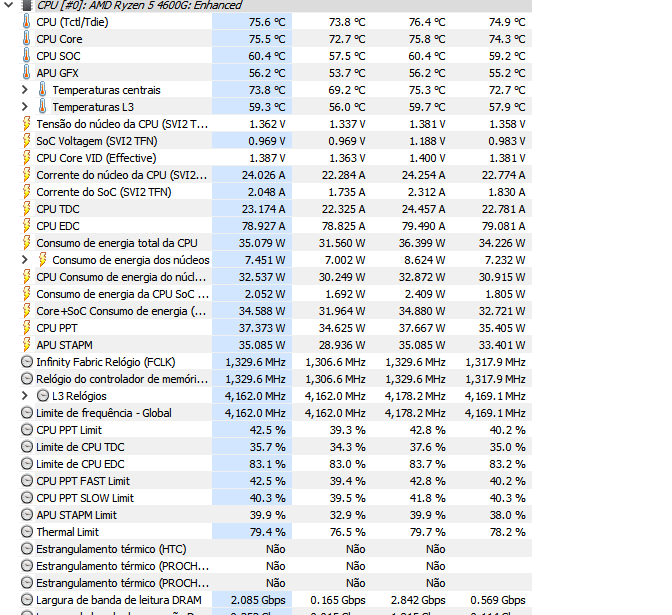This screenshot has width=672, height=615.
Task: Select the CPU PPT FAST Limit label
Action: pos(83,481)
